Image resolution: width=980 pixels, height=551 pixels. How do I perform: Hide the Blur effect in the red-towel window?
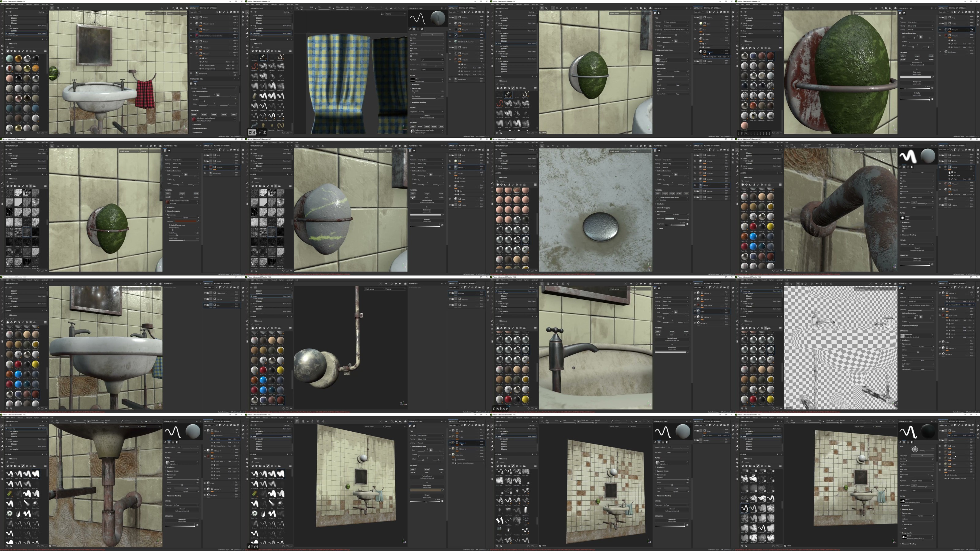pyautogui.click(x=201, y=58)
